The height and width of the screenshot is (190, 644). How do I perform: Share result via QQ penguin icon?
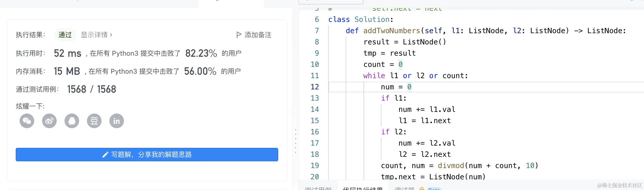72,121
